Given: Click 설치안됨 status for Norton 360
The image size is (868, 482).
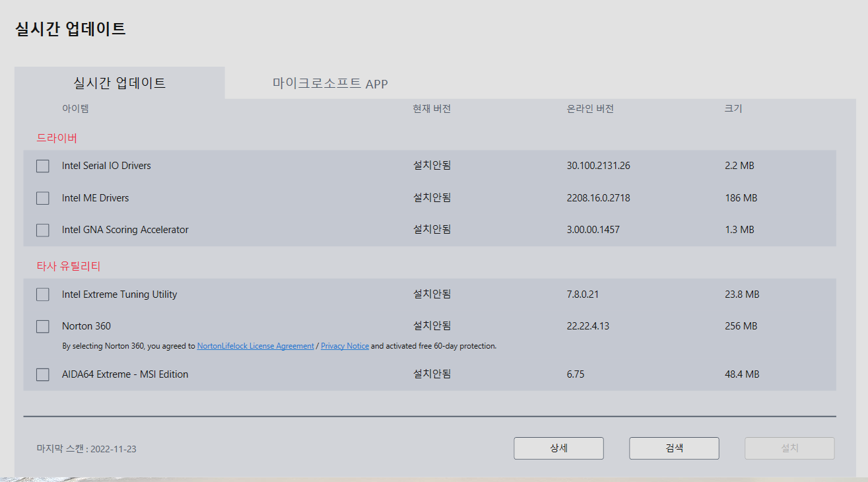Looking at the screenshot, I should pyautogui.click(x=432, y=326).
